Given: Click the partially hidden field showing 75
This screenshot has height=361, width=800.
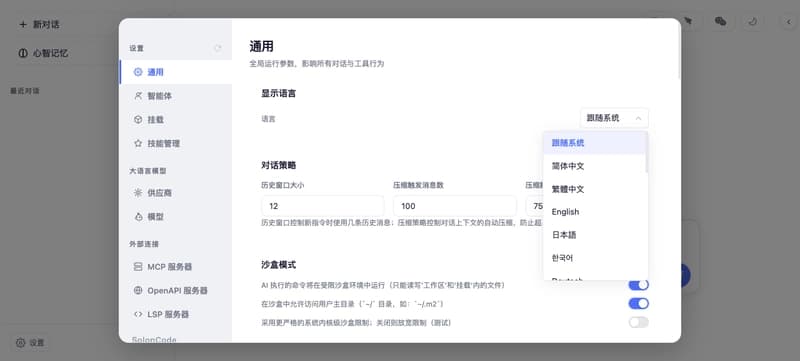Looking at the screenshot, I should pyautogui.click(x=535, y=206).
